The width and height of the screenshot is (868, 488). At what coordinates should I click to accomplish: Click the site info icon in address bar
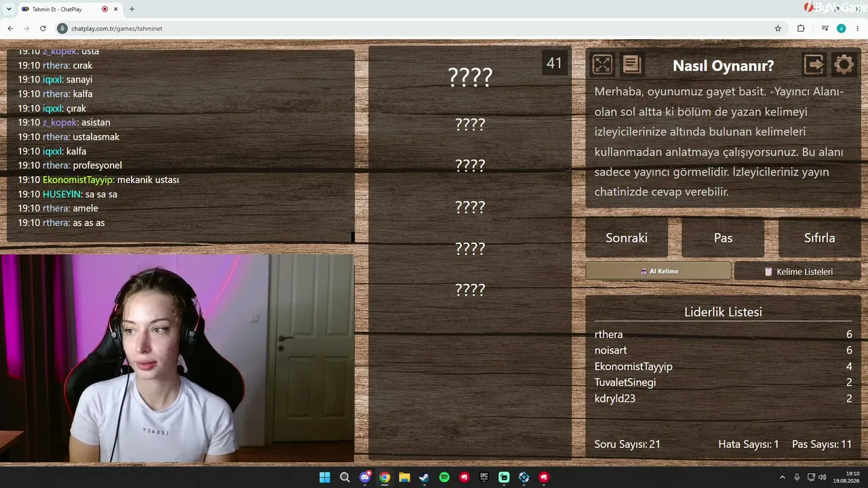point(62,28)
